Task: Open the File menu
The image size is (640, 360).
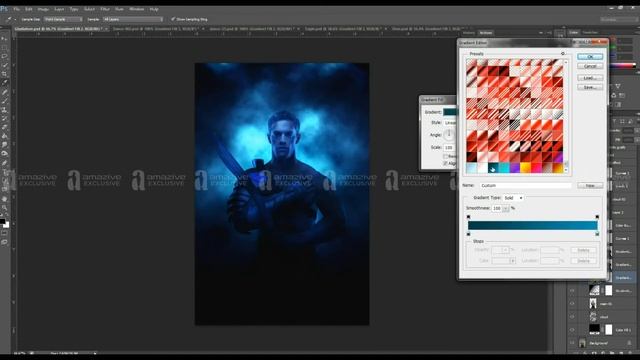Action: tap(16, 9)
